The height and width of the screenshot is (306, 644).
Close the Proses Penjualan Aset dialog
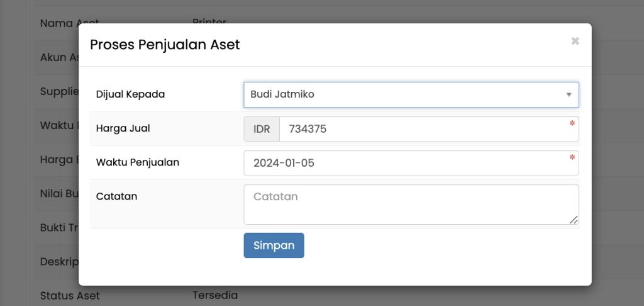(575, 41)
